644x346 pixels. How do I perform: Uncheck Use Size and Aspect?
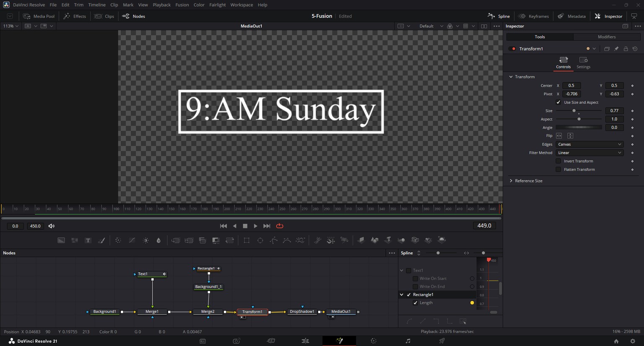tap(558, 102)
